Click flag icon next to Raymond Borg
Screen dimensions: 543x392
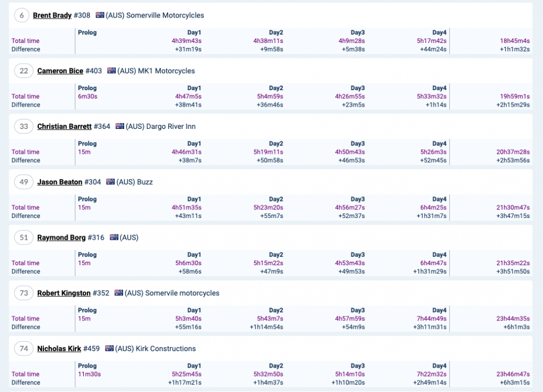click(114, 238)
